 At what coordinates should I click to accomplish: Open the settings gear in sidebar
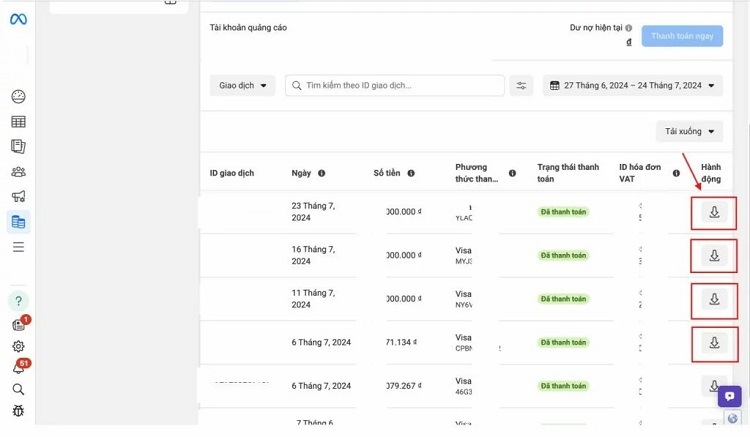coord(18,346)
